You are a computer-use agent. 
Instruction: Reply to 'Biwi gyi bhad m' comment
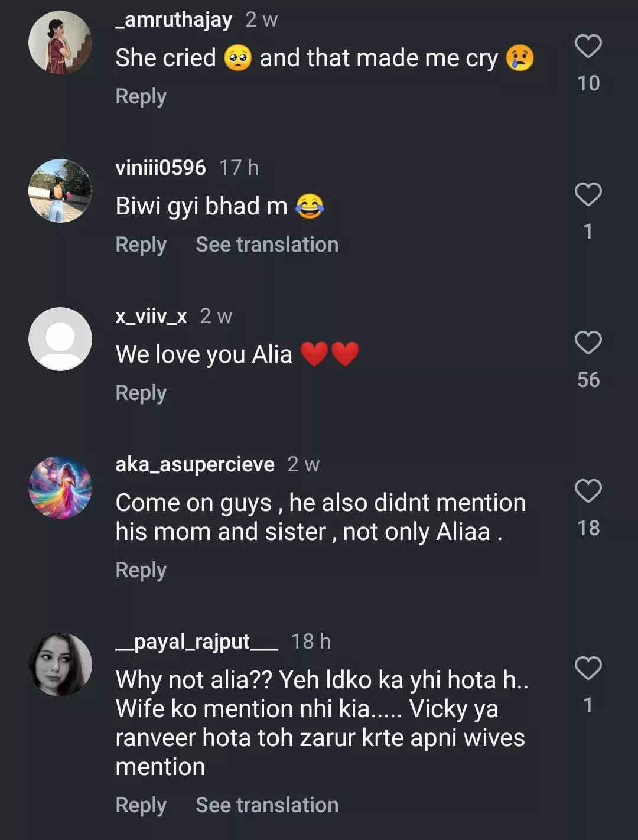tap(141, 245)
